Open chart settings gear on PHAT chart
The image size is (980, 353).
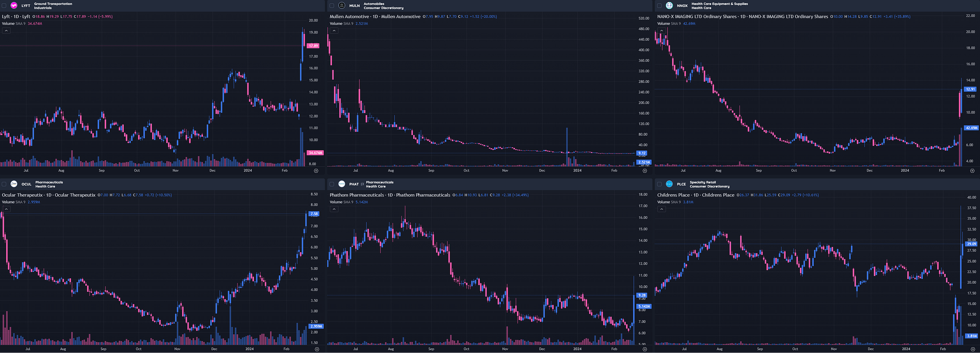(645, 349)
